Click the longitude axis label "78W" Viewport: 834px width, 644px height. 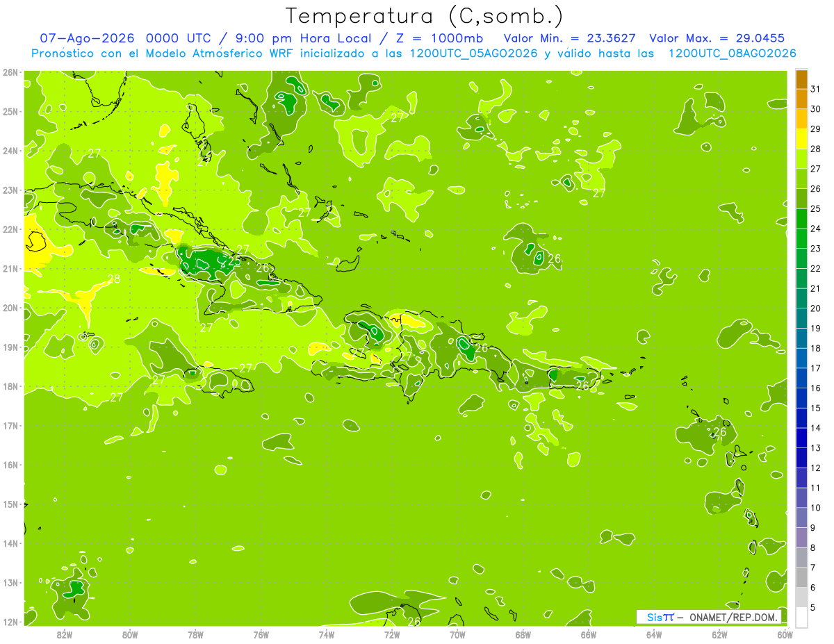coord(195,634)
